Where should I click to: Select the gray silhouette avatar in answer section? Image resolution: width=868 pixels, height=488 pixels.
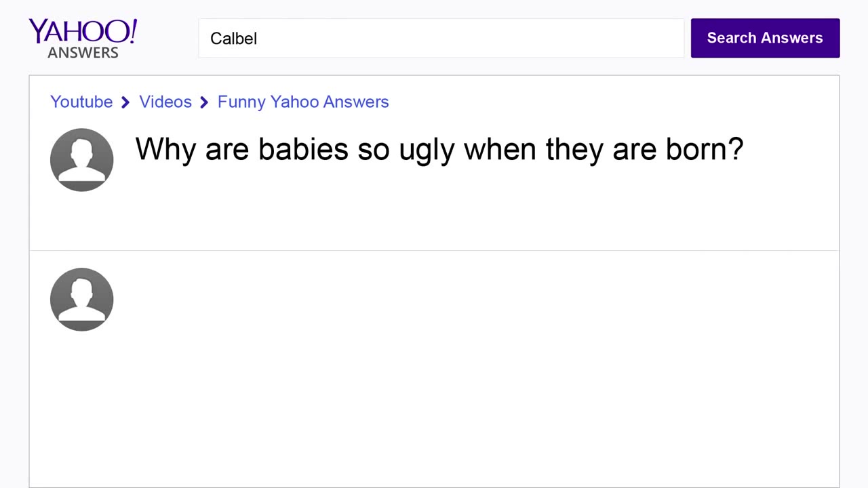81,299
